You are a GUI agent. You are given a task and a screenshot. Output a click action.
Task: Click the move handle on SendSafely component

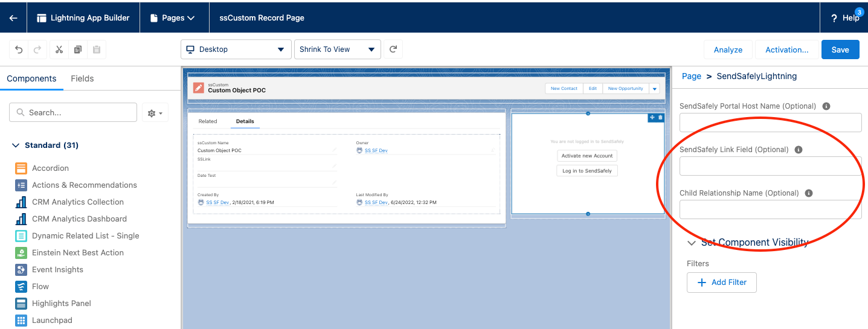coord(652,117)
